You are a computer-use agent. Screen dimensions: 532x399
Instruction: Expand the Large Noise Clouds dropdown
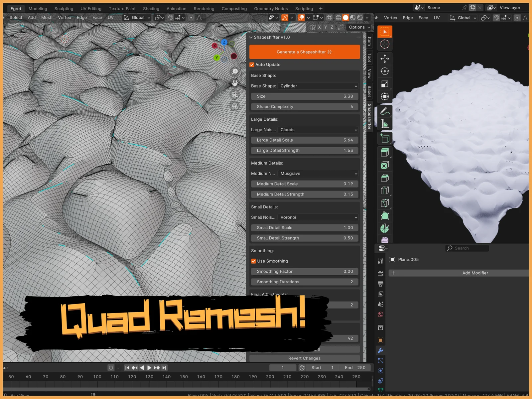point(318,130)
